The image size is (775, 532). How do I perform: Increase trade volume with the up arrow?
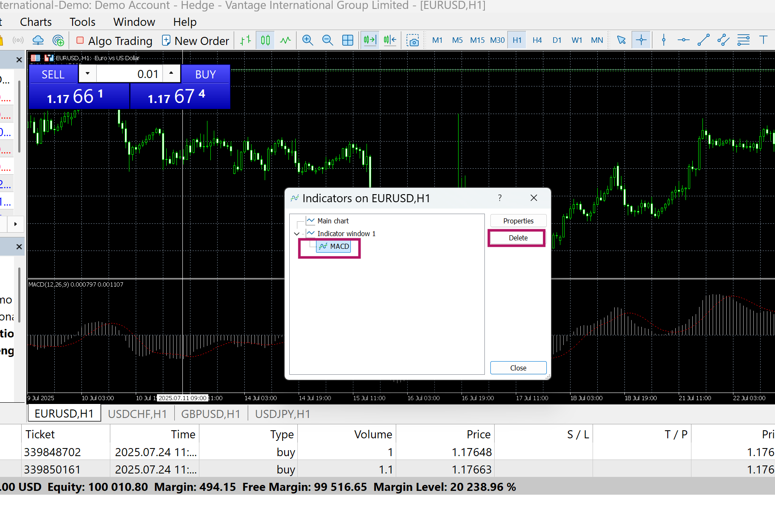[171, 73]
